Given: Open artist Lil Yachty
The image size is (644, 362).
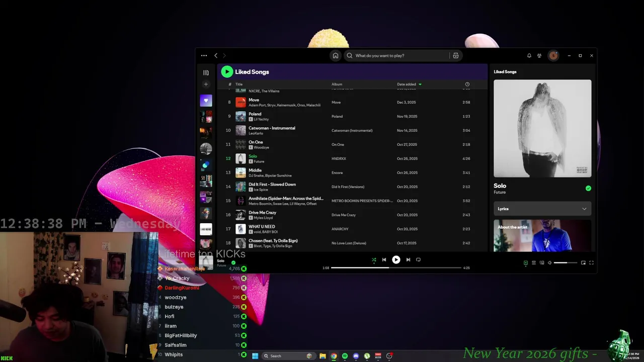Looking at the screenshot, I should (262, 119).
